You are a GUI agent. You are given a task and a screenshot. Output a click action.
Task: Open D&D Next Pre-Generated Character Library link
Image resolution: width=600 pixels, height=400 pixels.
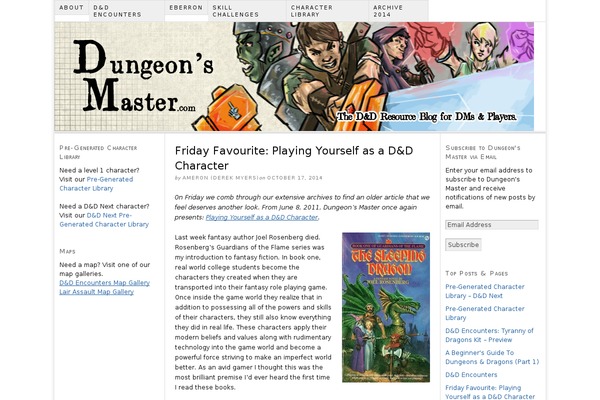pyautogui.click(x=104, y=220)
